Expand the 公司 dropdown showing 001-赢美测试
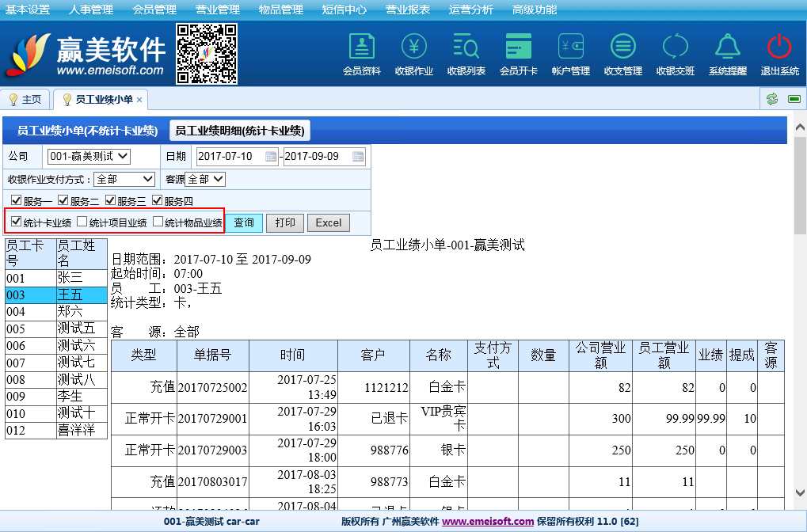Image resolution: width=807 pixels, height=532 pixels. [x=89, y=156]
